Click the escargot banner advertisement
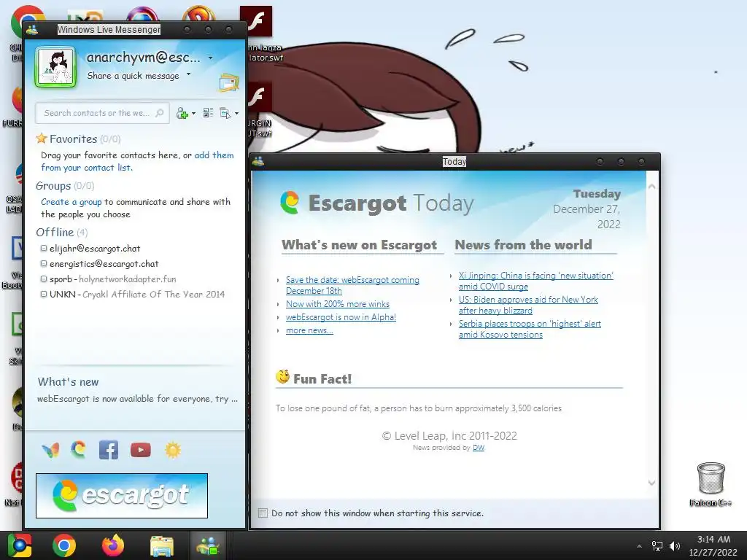The height and width of the screenshot is (560, 747). point(122,496)
